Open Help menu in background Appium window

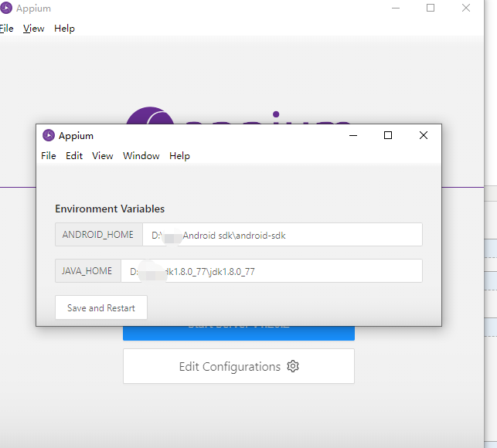point(64,29)
